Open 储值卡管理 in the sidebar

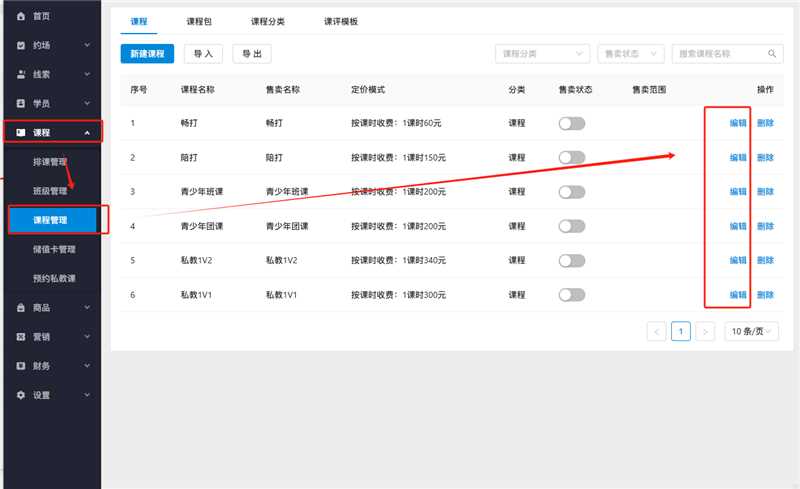[54, 249]
